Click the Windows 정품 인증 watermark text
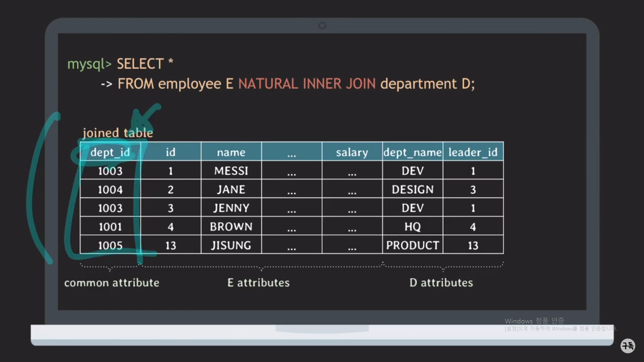 pos(534,321)
